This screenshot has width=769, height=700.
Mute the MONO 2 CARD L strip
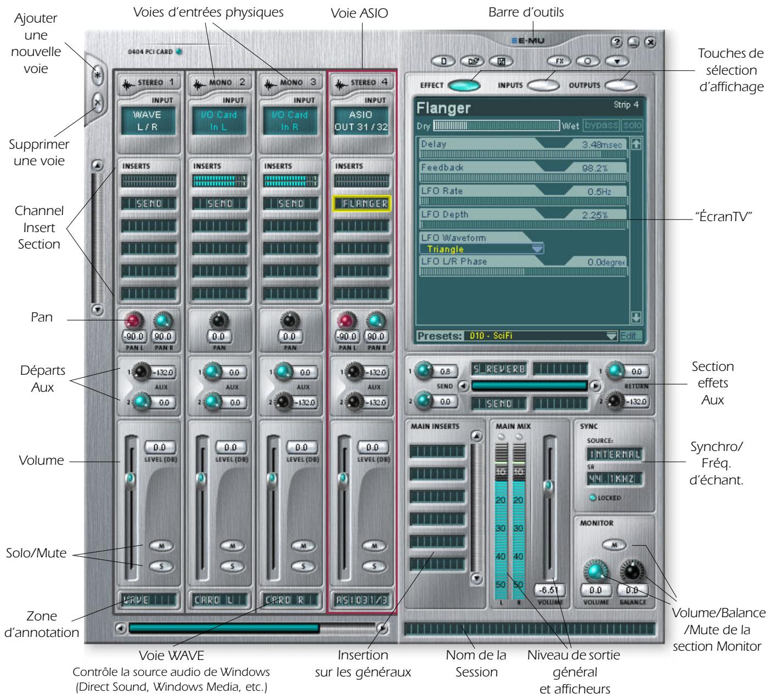(232, 546)
